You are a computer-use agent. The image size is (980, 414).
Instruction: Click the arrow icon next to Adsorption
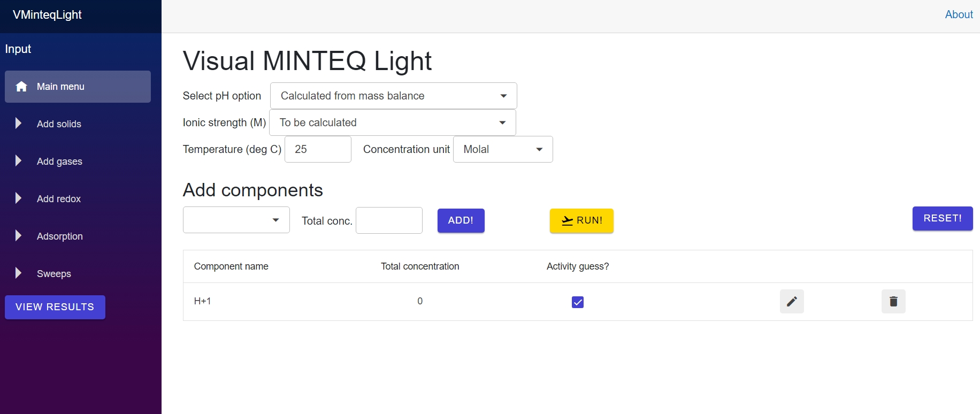[19, 236]
